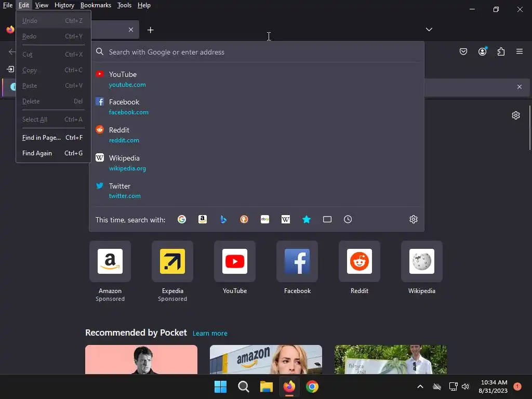Click Firefox taskbar icon

(x=289, y=387)
